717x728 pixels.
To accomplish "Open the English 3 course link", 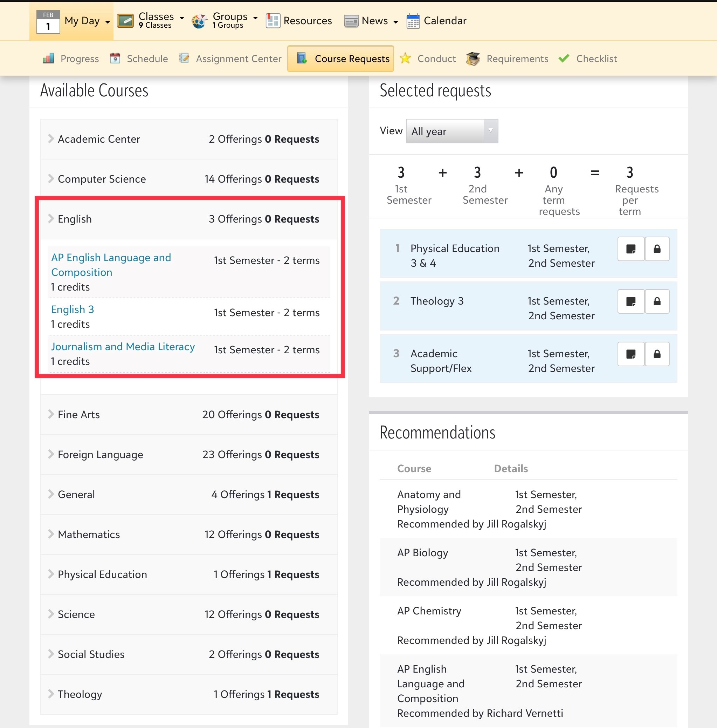I will [x=72, y=309].
